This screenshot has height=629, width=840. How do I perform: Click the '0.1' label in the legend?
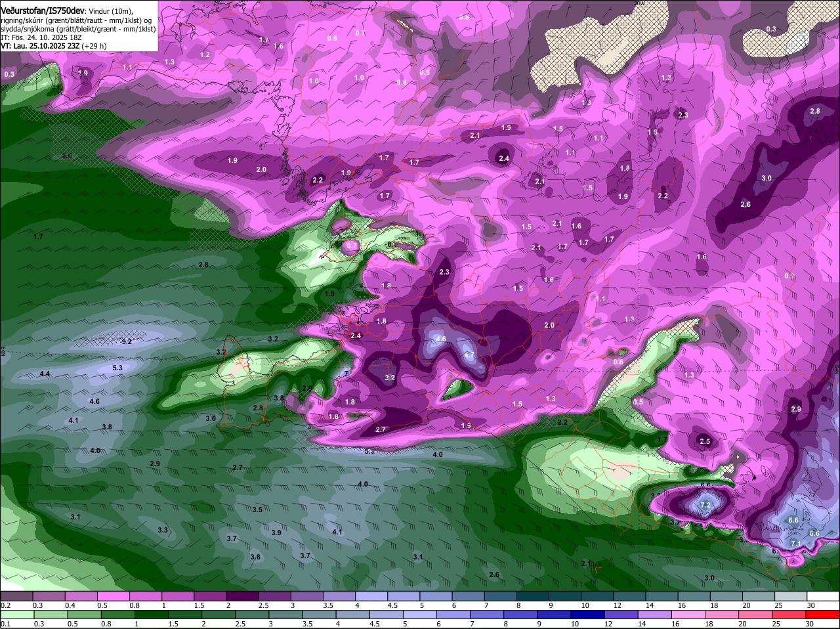[x=5, y=624]
